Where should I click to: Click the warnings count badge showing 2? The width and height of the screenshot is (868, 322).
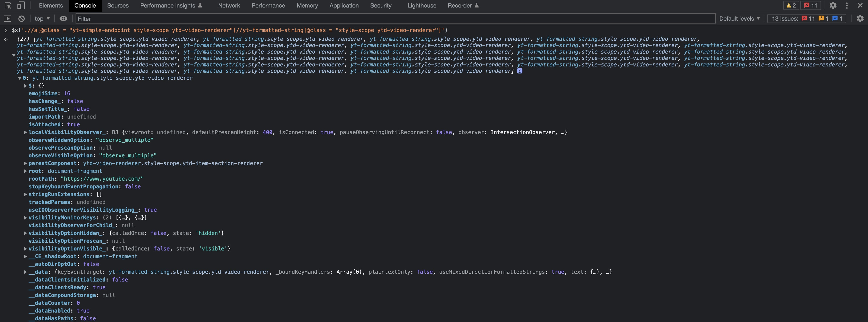click(791, 5)
